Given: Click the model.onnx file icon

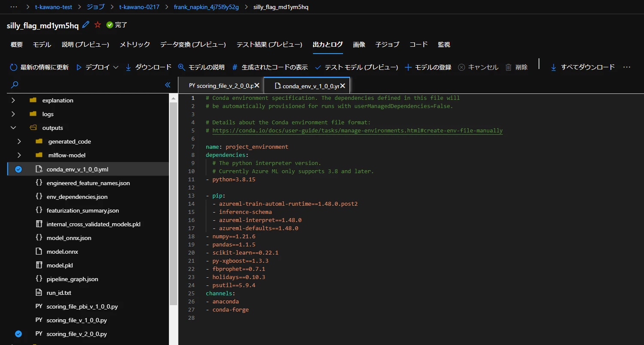Looking at the screenshot, I should 39,252.
